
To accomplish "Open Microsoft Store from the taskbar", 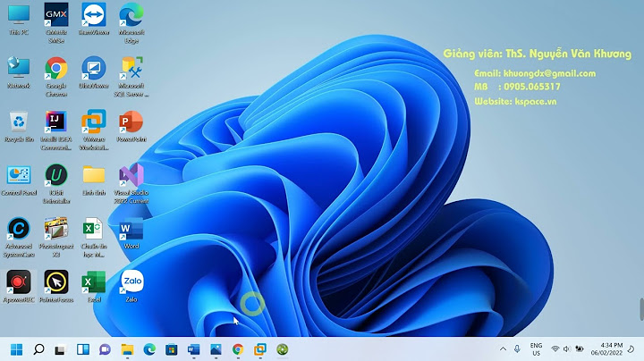I will point(171,349).
